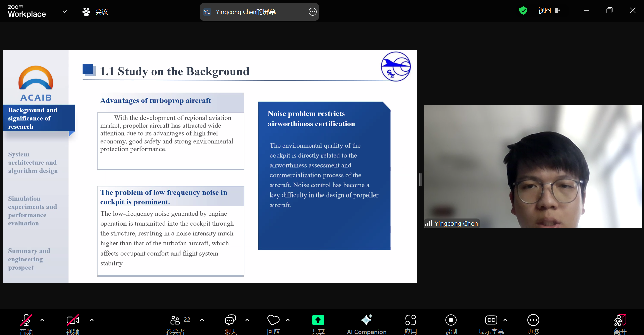Click the green security shield icon
This screenshot has height=335, width=644.
(523, 11)
